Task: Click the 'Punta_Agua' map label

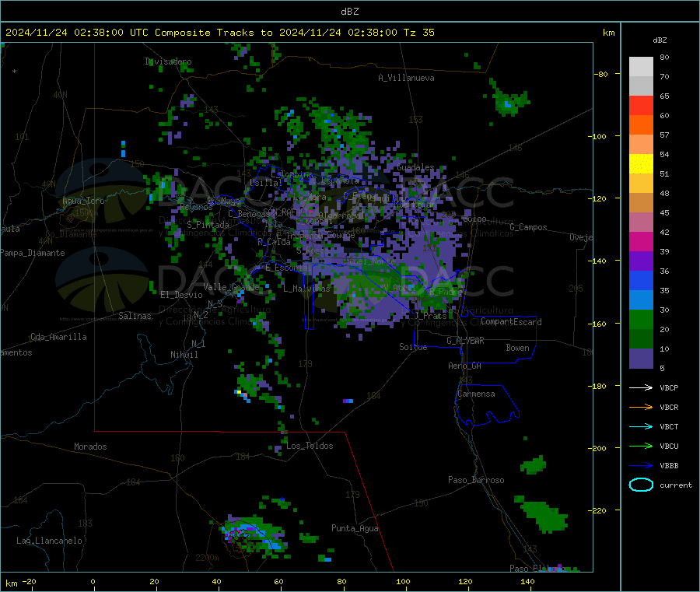Action: point(355,529)
